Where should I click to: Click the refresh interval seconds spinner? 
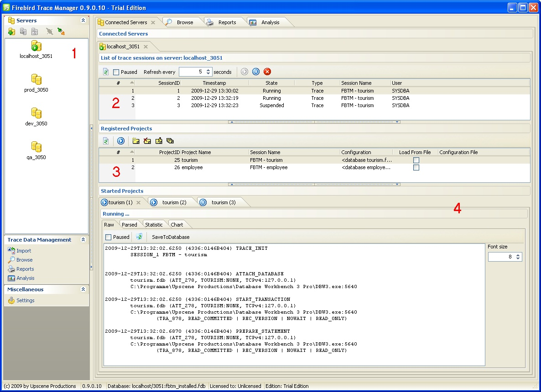pos(208,72)
